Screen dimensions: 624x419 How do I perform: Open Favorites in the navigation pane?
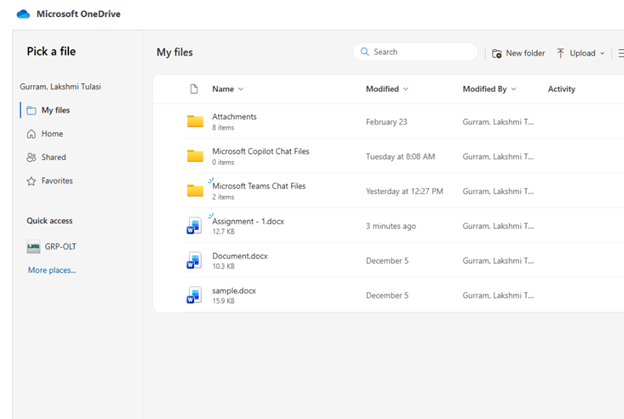click(x=57, y=181)
